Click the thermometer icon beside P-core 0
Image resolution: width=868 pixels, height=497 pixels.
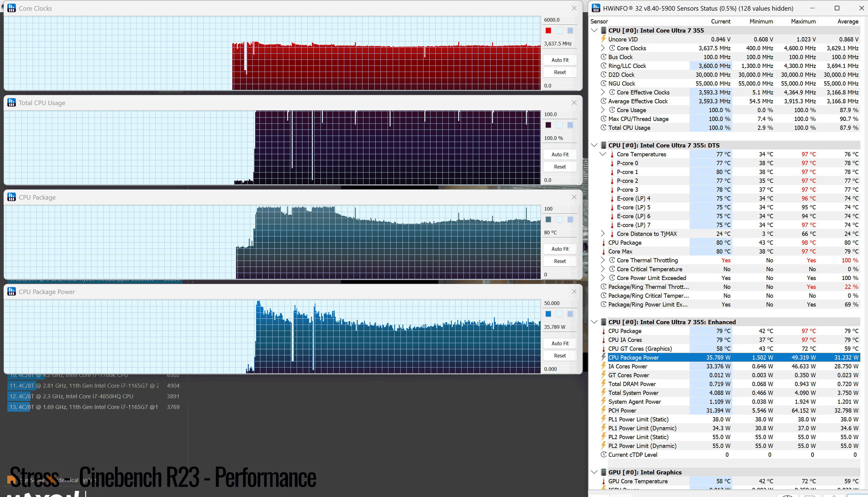(612, 163)
